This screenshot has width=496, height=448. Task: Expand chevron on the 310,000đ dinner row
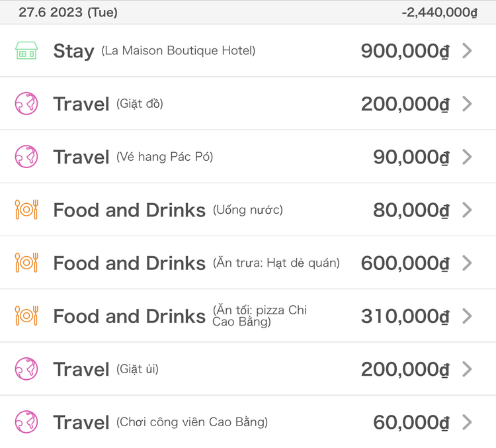[467, 316]
